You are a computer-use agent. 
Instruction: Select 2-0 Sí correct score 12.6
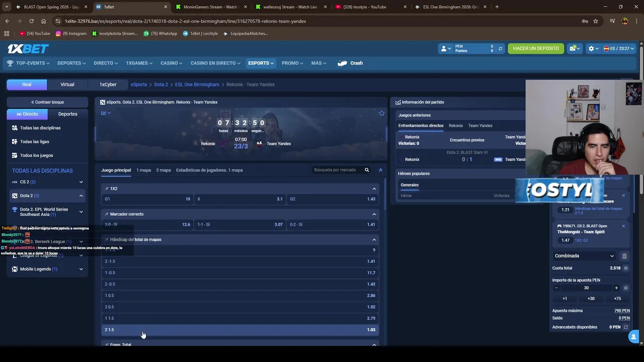coord(147,225)
